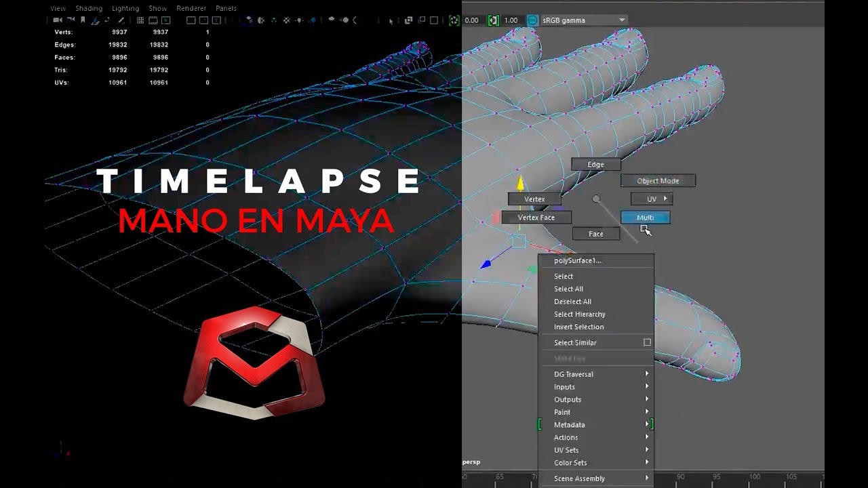Click the Lock Camera icon
The width and height of the screenshot is (868, 488).
(x=71, y=20)
